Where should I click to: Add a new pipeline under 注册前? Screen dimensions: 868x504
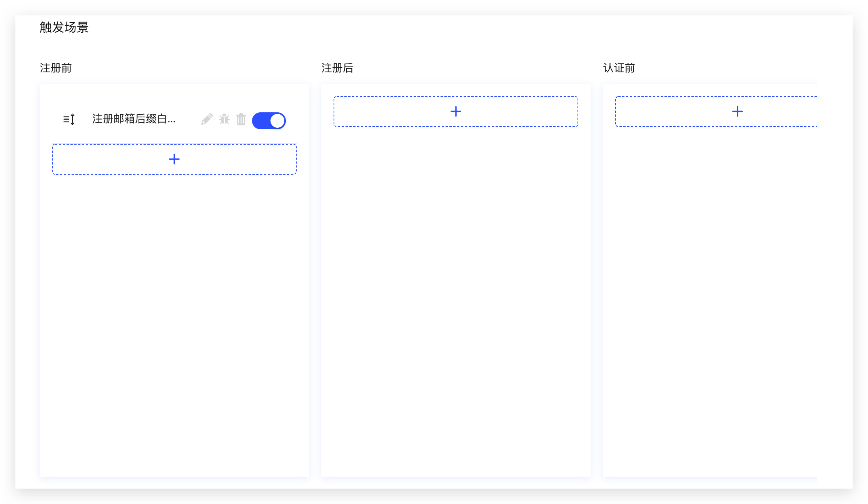(174, 159)
